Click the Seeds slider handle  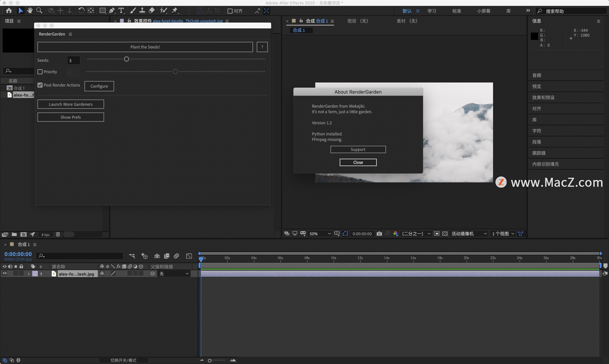coord(126,59)
